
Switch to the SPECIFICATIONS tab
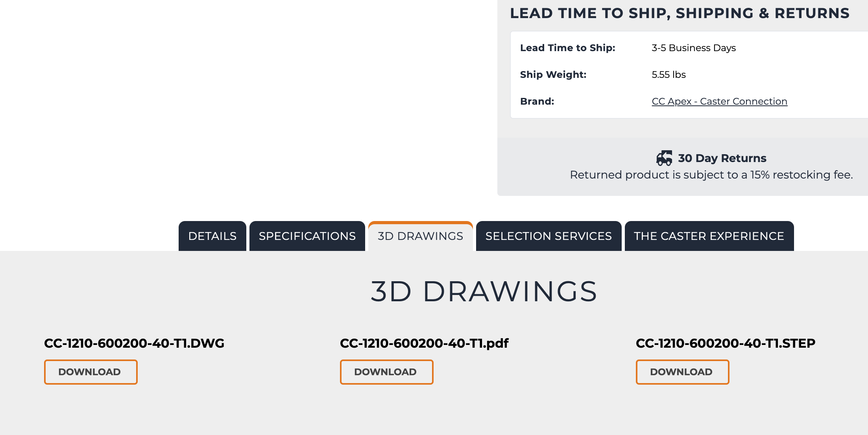click(x=307, y=236)
